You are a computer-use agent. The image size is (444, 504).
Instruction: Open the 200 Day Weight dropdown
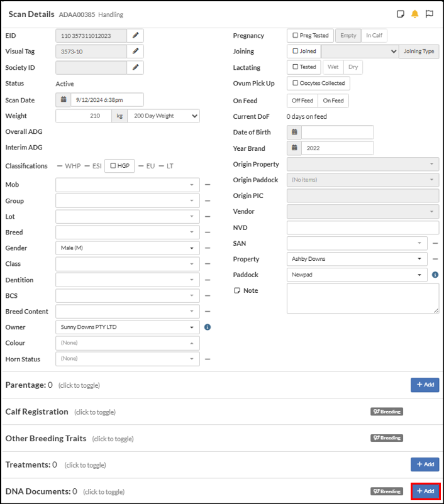[164, 116]
